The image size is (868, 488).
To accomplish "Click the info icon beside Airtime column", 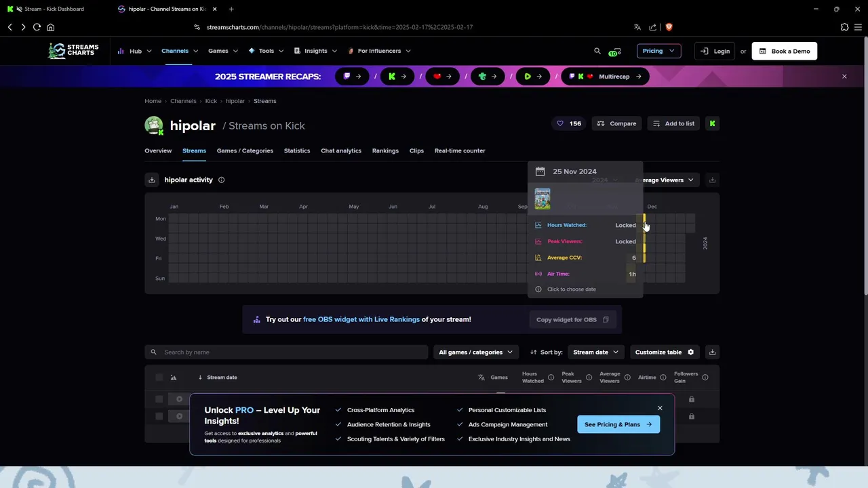I will coord(663,378).
